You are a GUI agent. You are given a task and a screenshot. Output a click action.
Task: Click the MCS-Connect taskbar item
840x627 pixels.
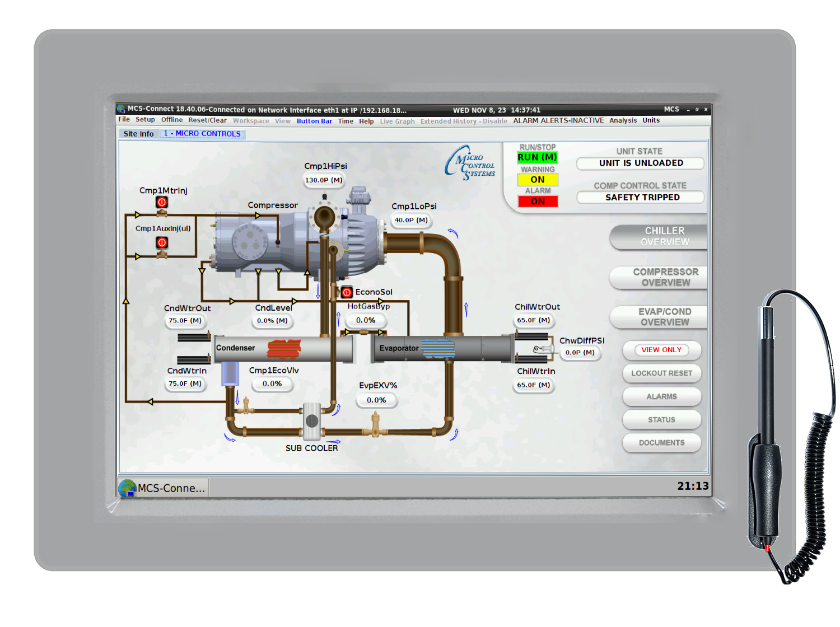[x=162, y=488]
